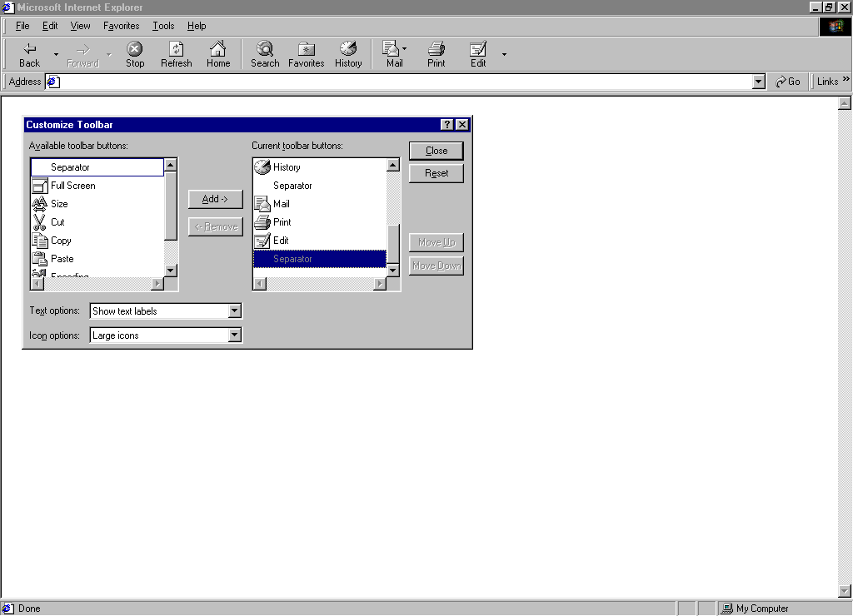Select Copy in available buttons list
Image resolution: width=853 pixels, height=616 pixels.
(x=97, y=241)
